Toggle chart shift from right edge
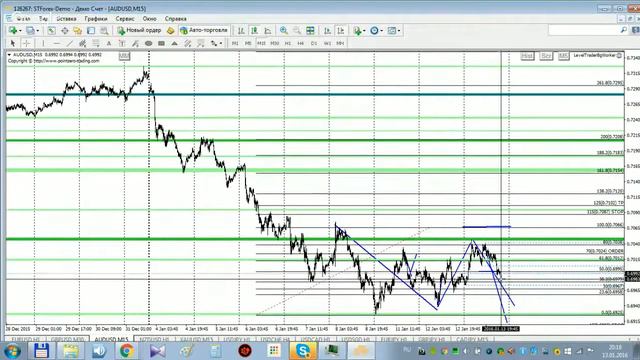This screenshot has height=360, width=640. coord(340,31)
